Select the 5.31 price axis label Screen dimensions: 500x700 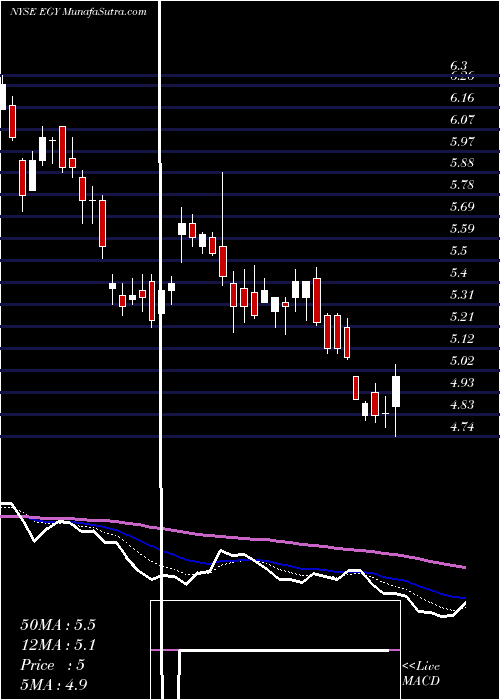[x=462, y=295]
